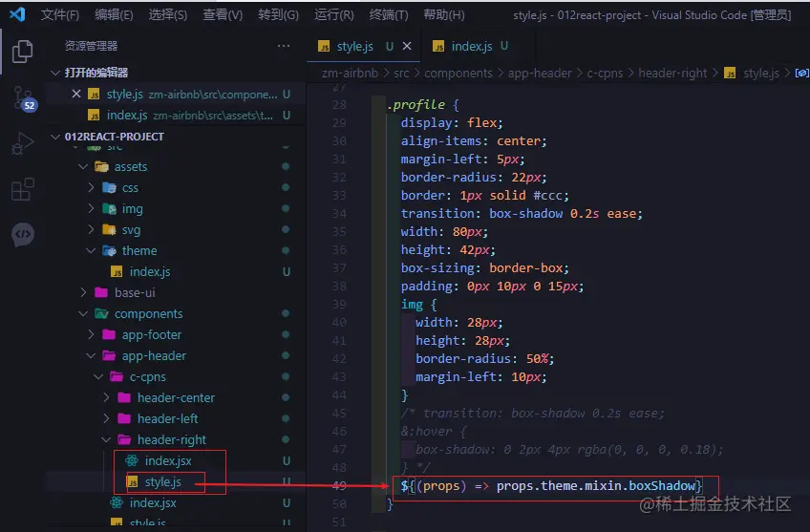The image size is (810, 532).
Task: Open the 运行(R) menu
Action: click(x=334, y=14)
